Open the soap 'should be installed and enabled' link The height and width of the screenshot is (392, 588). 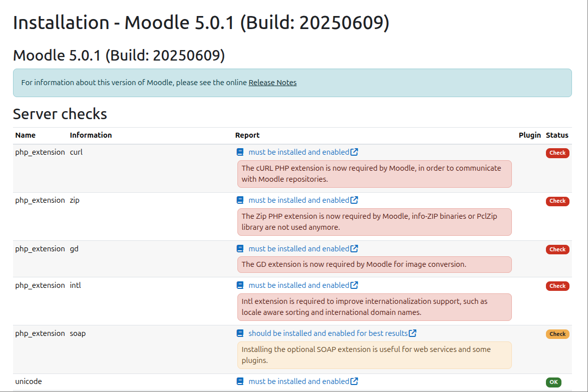328,333
